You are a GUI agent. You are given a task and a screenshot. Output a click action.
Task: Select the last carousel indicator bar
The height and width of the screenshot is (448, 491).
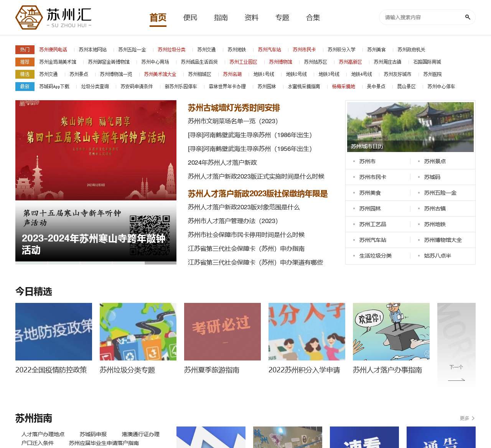tap(160, 263)
